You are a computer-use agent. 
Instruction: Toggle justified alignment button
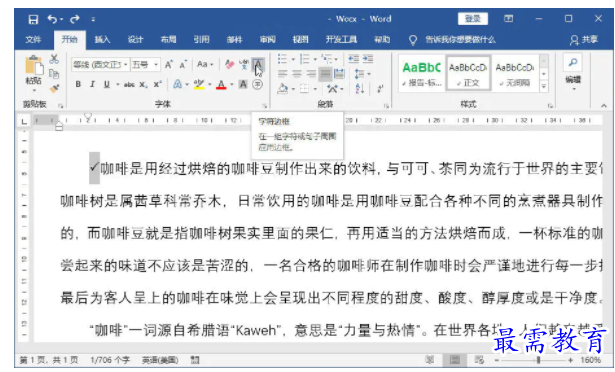click(325, 74)
